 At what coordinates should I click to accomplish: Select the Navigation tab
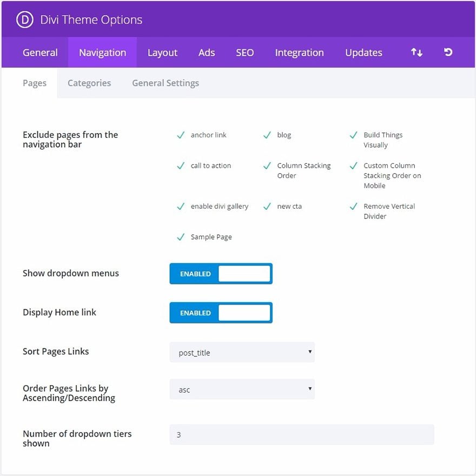(x=102, y=52)
